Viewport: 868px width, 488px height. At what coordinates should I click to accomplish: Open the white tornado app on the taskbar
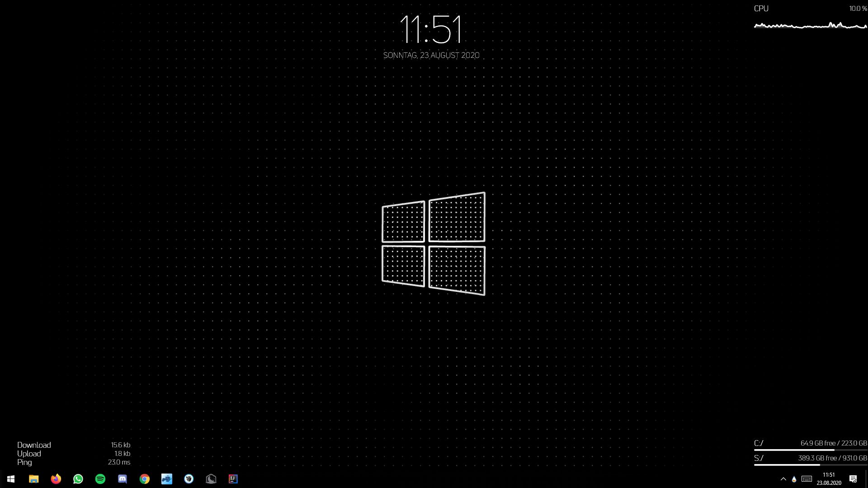click(x=189, y=479)
